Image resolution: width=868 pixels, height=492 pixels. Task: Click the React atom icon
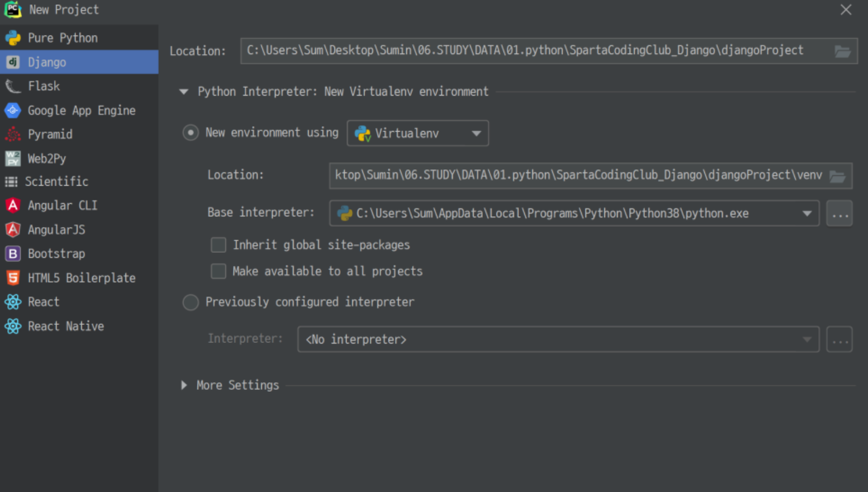pyautogui.click(x=13, y=302)
